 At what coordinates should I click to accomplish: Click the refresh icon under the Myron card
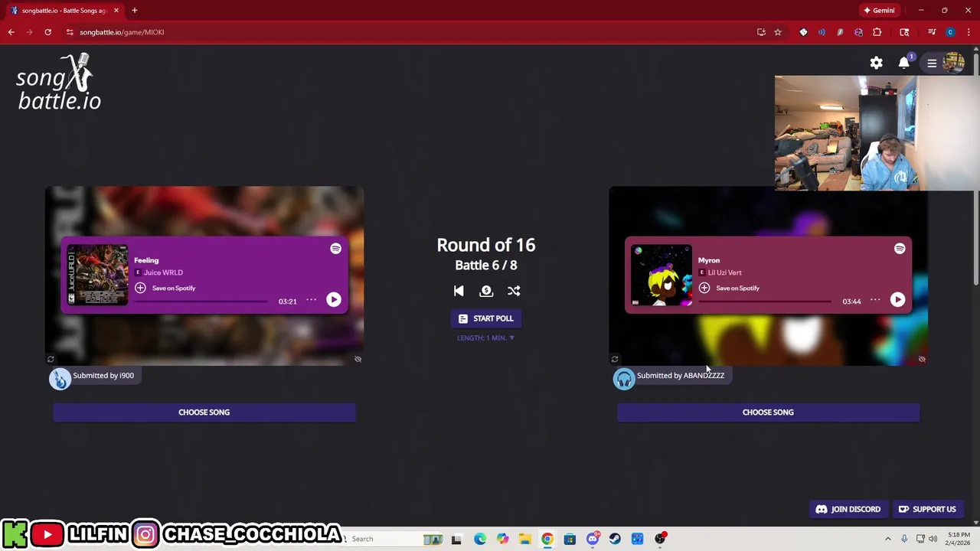click(614, 359)
